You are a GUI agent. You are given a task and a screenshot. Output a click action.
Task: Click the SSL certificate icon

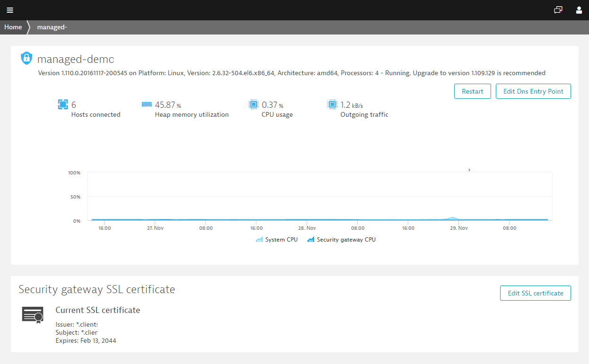(x=33, y=315)
